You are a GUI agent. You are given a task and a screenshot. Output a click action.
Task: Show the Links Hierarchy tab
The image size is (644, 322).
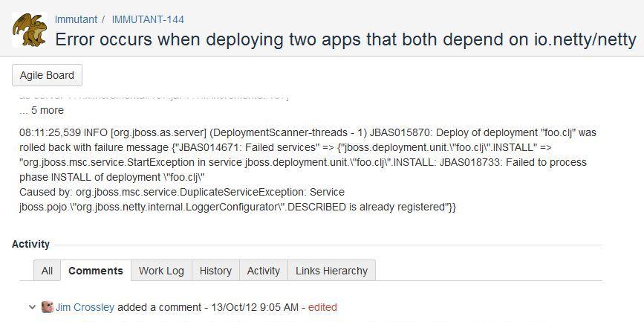(331, 271)
